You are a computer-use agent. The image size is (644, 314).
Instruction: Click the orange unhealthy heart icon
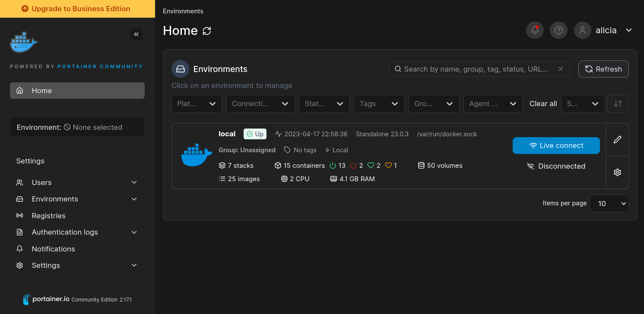click(x=388, y=166)
